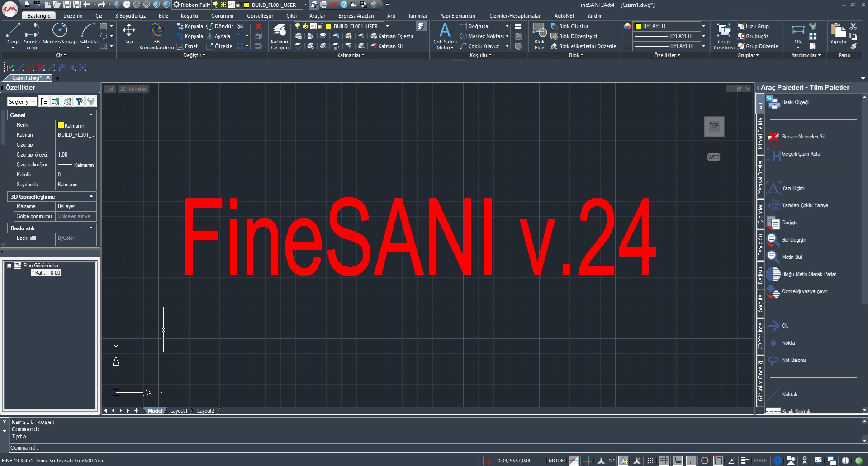Toggle lineweight display in status bar
The height and width of the screenshot is (466, 868).
(745, 461)
